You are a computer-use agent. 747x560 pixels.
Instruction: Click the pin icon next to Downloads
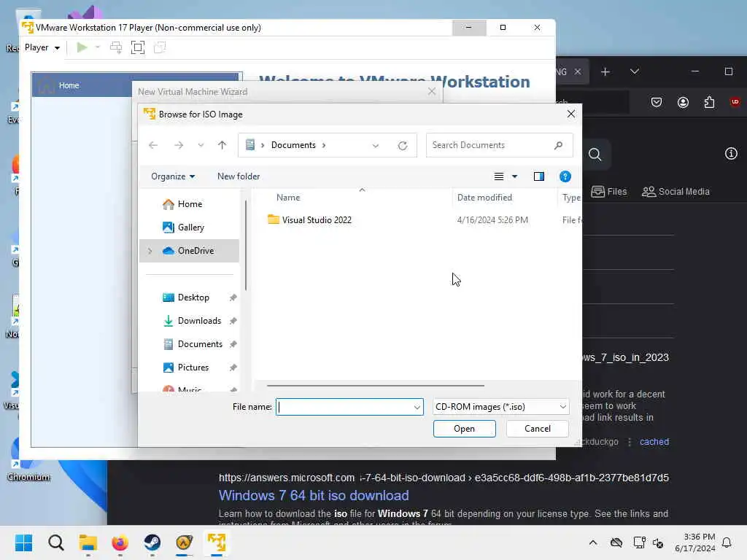(233, 321)
